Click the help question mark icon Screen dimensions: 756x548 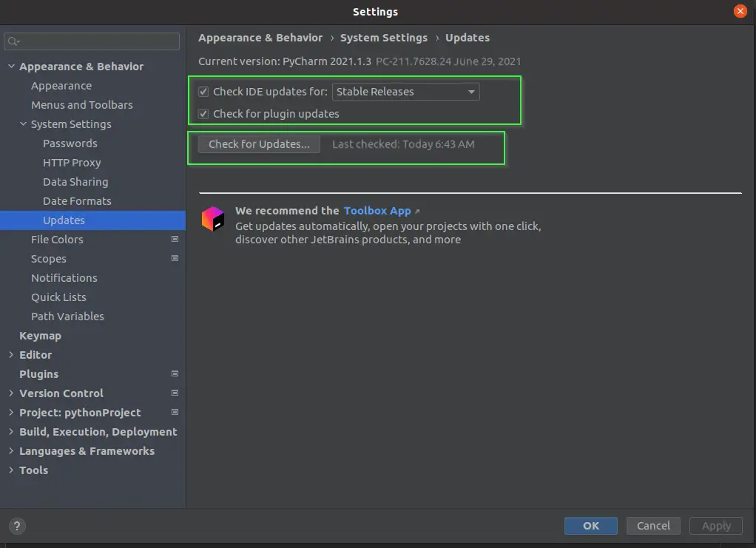[17, 526]
